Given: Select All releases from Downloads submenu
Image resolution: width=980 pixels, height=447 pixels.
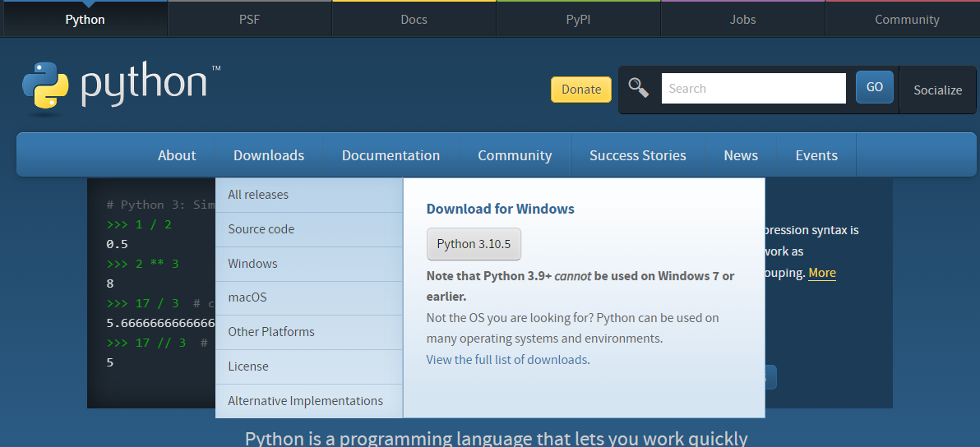Looking at the screenshot, I should (309, 195).
